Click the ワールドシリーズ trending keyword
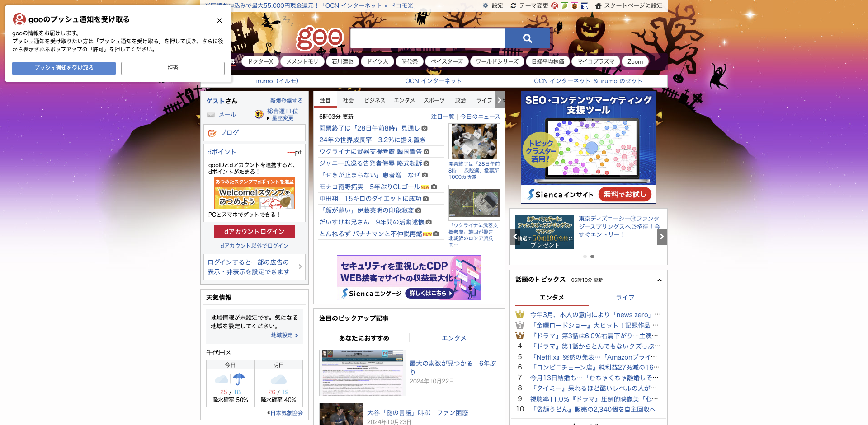The width and height of the screenshot is (868, 425). tap(497, 61)
